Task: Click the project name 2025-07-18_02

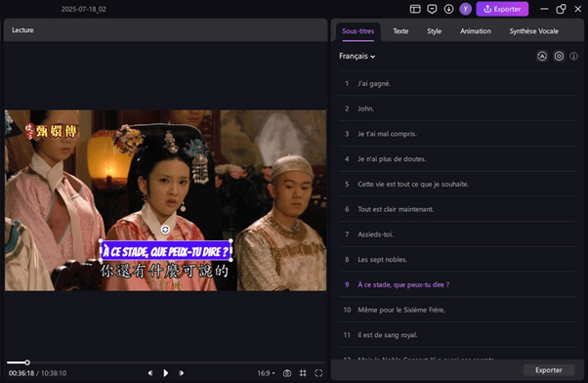Action: pos(84,9)
